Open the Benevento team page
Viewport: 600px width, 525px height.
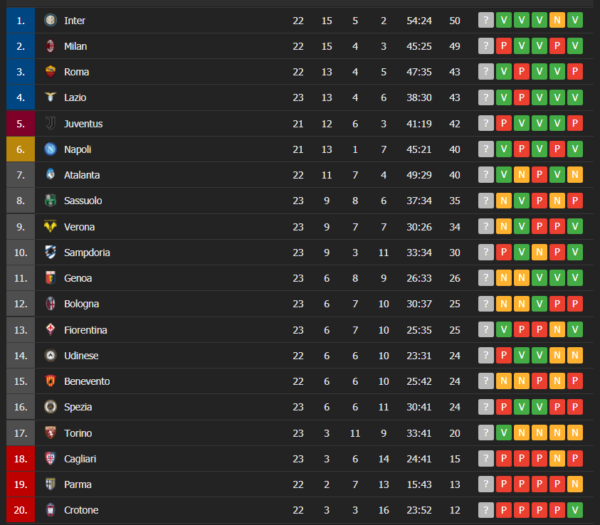pyautogui.click(x=87, y=382)
